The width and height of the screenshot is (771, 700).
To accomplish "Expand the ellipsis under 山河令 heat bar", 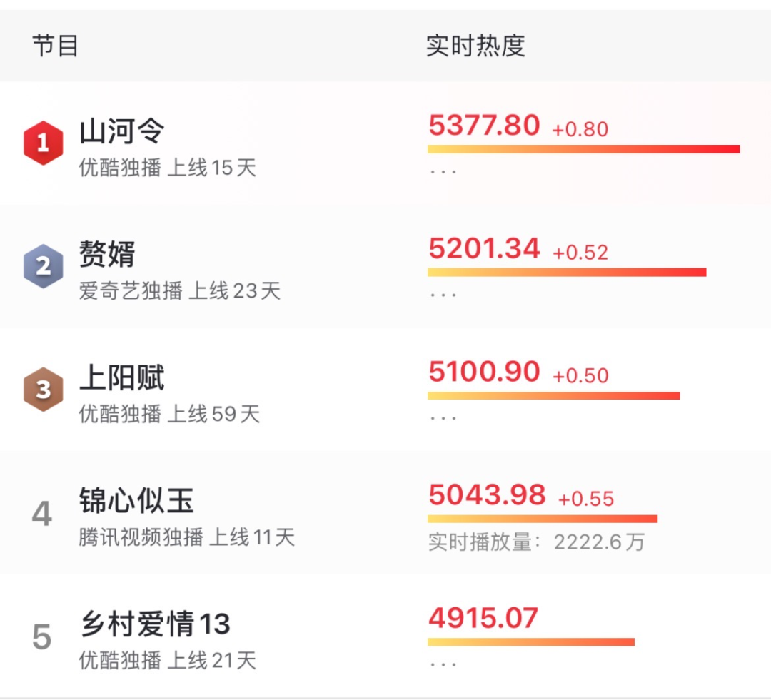I will pos(443,172).
